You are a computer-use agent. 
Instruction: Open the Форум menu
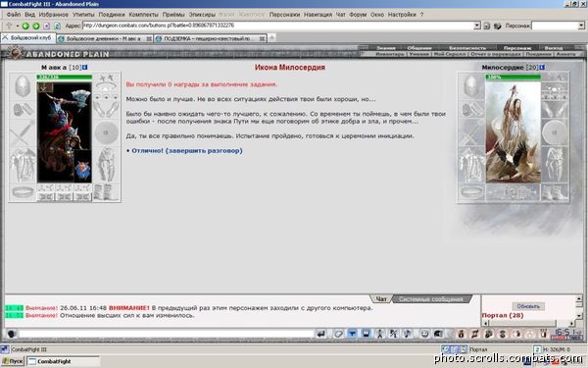(x=358, y=15)
